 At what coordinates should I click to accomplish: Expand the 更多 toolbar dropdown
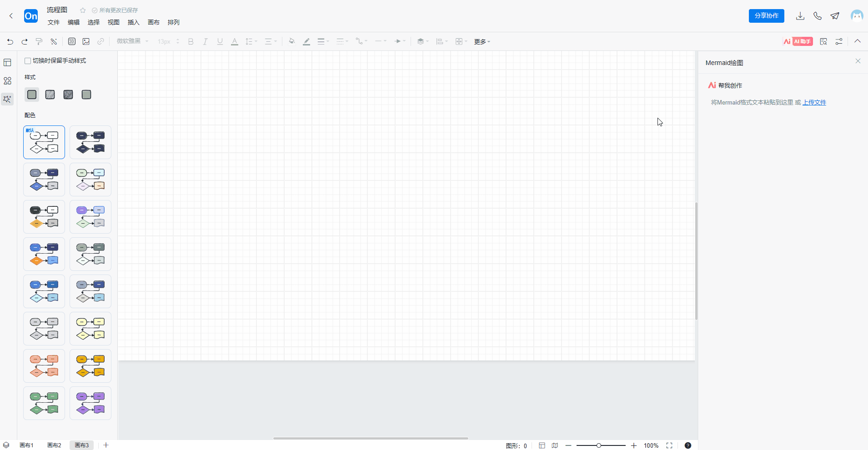point(482,41)
